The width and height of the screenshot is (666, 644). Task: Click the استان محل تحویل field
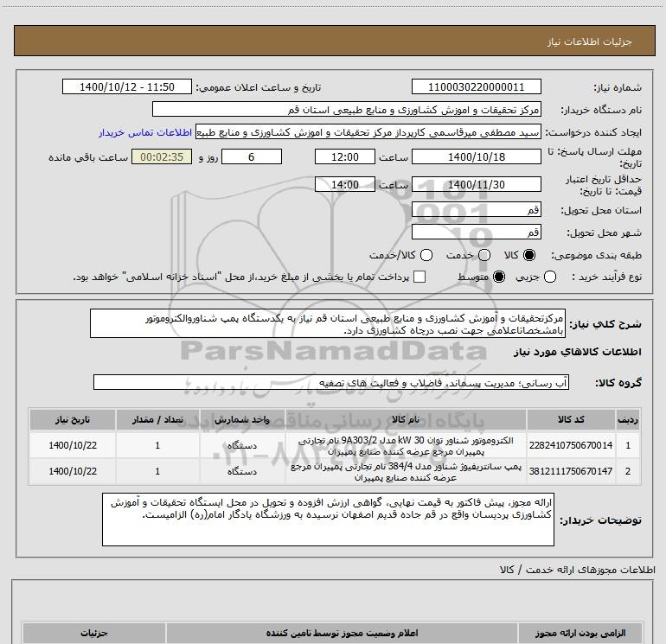coord(476,210)
